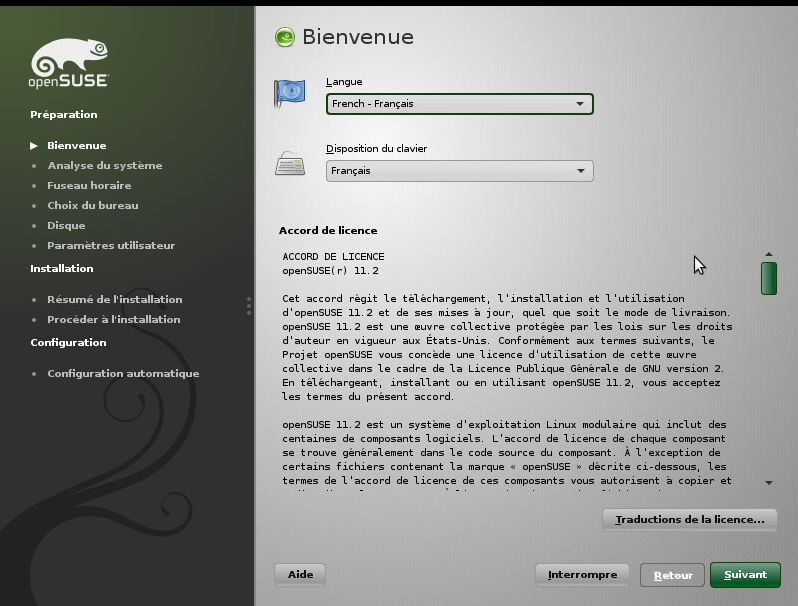The width and height of the screenshot is (798, 606).
Task: Select the Paramètres utilisateur step
Action: [111, 245]
